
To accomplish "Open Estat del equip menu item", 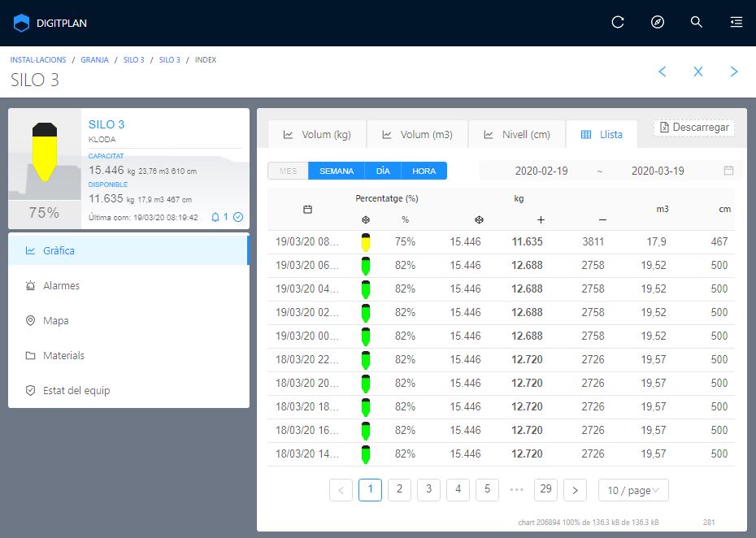I will (x=128, y=390).
